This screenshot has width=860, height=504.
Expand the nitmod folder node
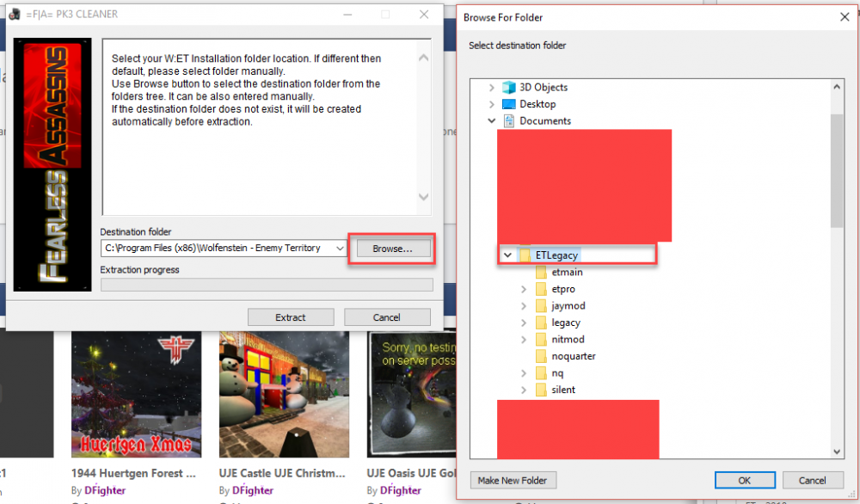[524, 340]
